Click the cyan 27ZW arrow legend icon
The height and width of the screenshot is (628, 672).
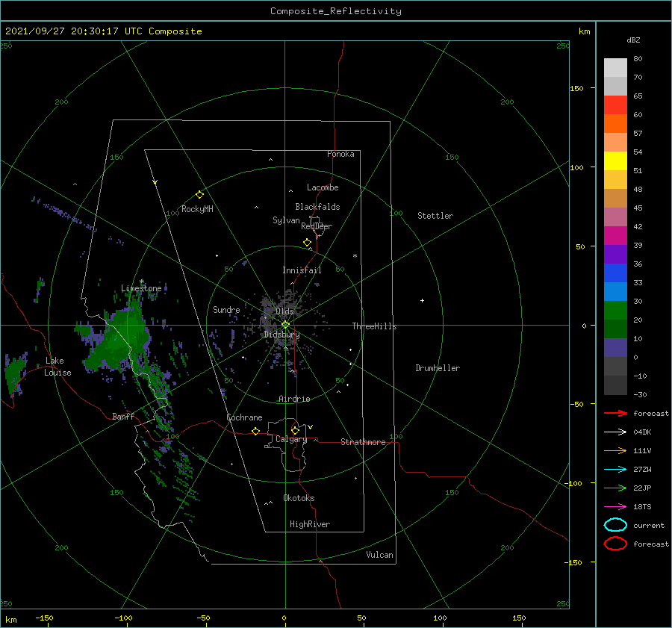coord(615,470)
